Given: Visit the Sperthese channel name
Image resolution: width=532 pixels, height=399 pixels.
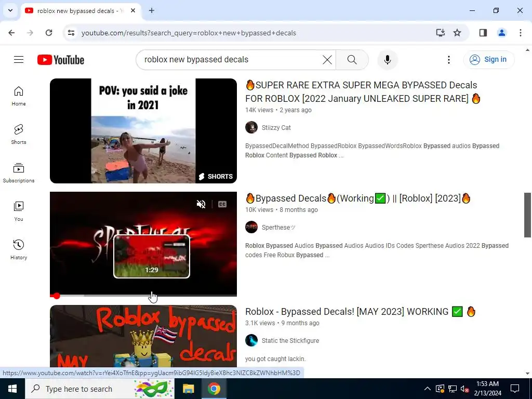Looking at the screenshot, I should click(x=278, y=228).
